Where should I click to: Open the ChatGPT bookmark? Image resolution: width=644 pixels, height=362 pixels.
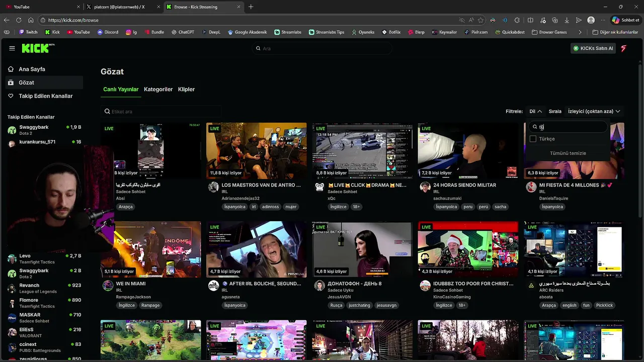(x=182, y=32)
